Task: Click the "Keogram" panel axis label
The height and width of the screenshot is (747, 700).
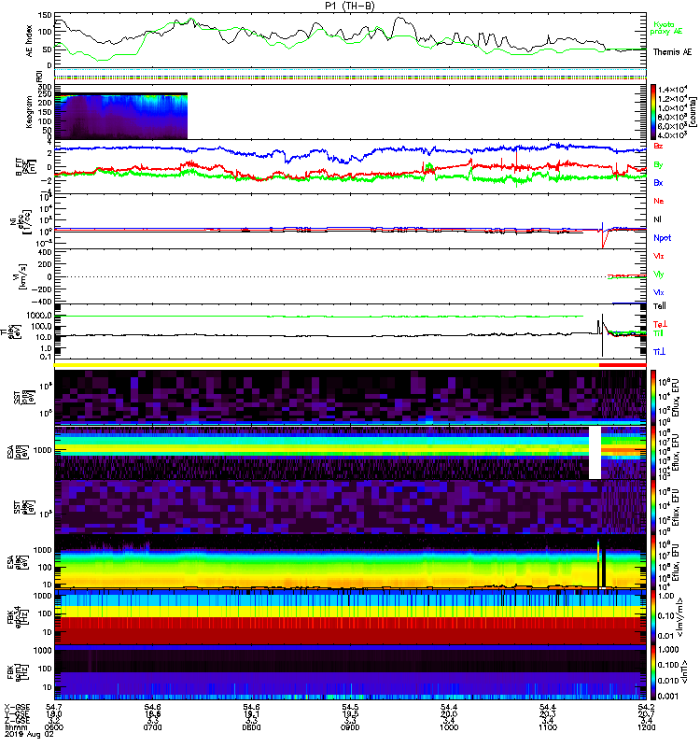Action: pos(30,112)
